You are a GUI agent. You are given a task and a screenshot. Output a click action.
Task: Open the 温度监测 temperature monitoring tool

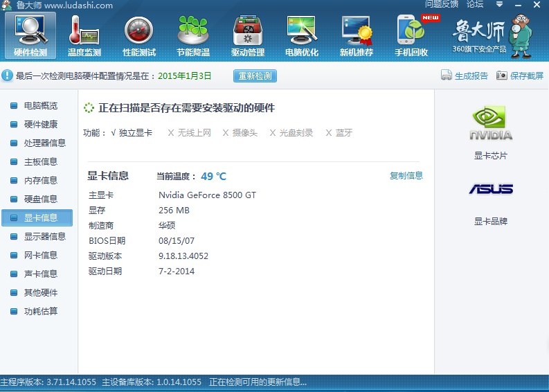(x=84, y=36)
